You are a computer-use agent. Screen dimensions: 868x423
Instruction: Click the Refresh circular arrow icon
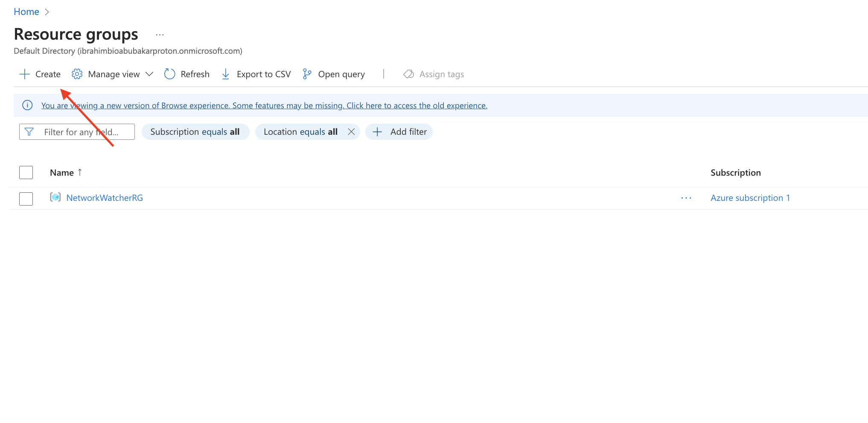(x=169, y=74)
